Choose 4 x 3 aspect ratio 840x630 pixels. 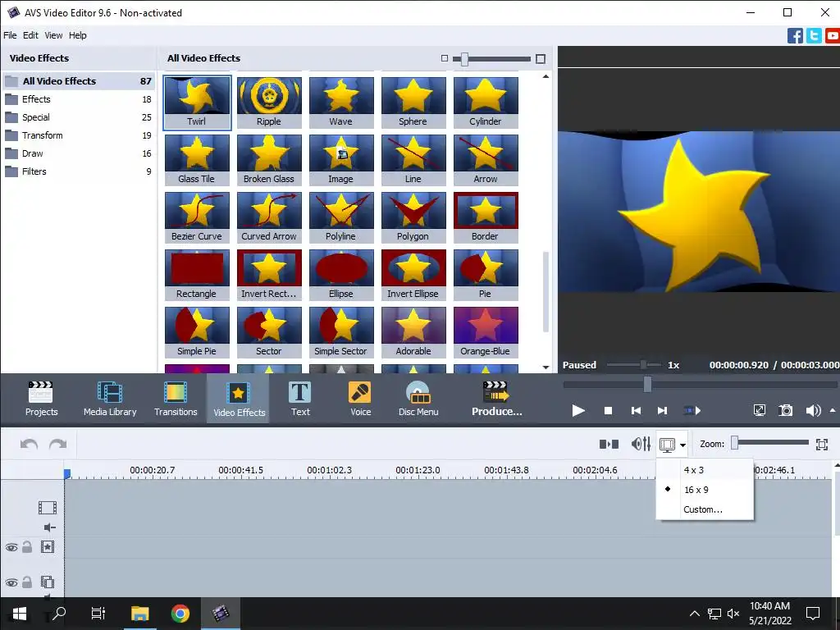(x=705, y=470)
